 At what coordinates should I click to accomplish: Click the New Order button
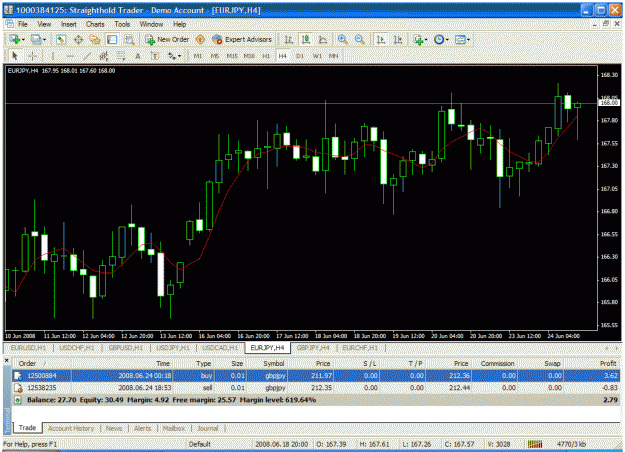pos(167,39)
